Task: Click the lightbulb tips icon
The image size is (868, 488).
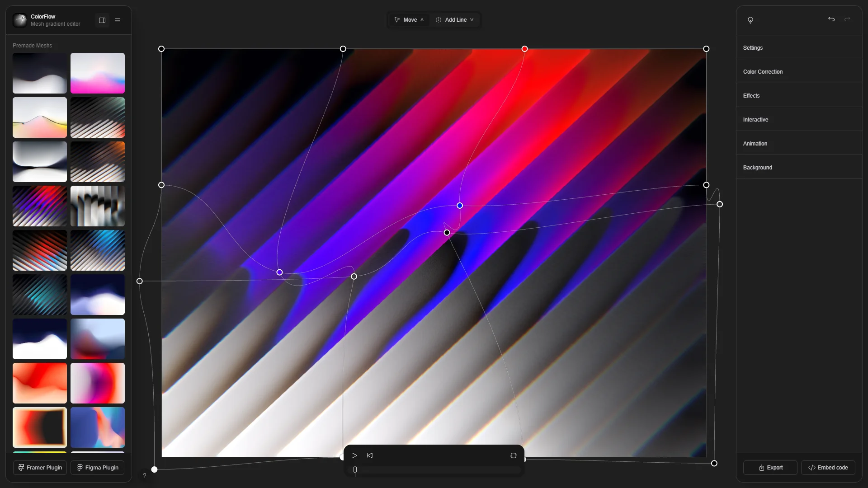Action: [750, 20]
